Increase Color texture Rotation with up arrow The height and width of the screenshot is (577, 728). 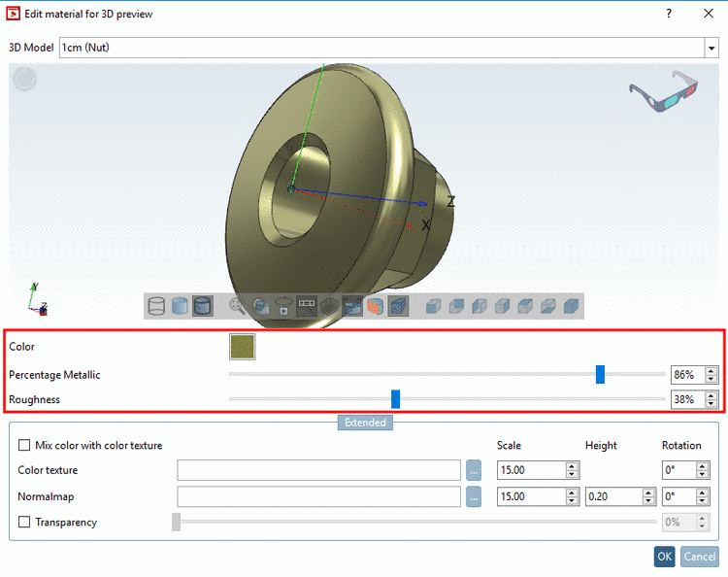coord(703,466)
